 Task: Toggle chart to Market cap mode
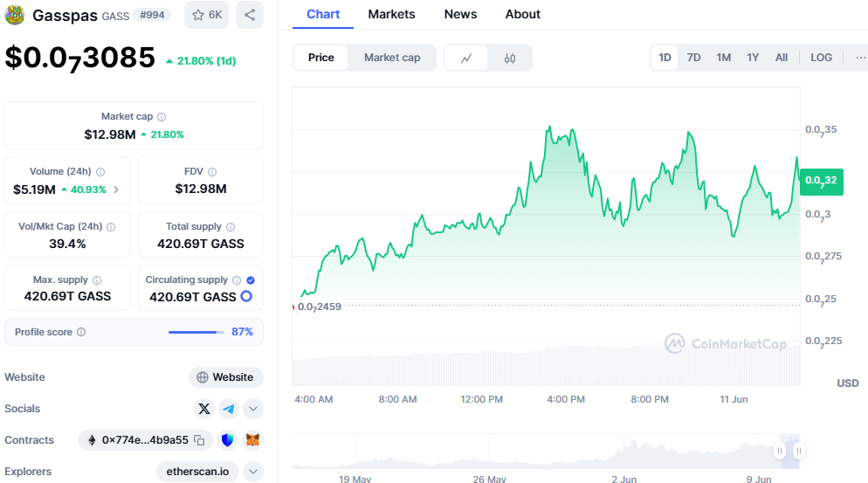click(x=392, y=58)
